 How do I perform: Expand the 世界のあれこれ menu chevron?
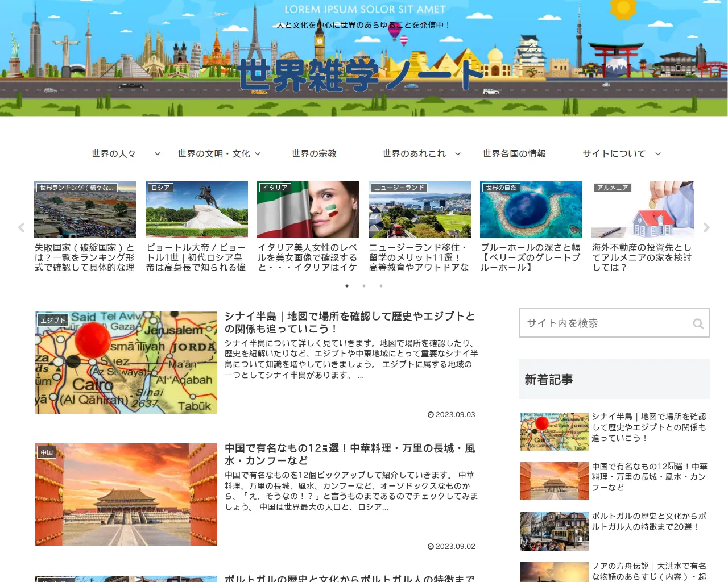coord(458,154)
